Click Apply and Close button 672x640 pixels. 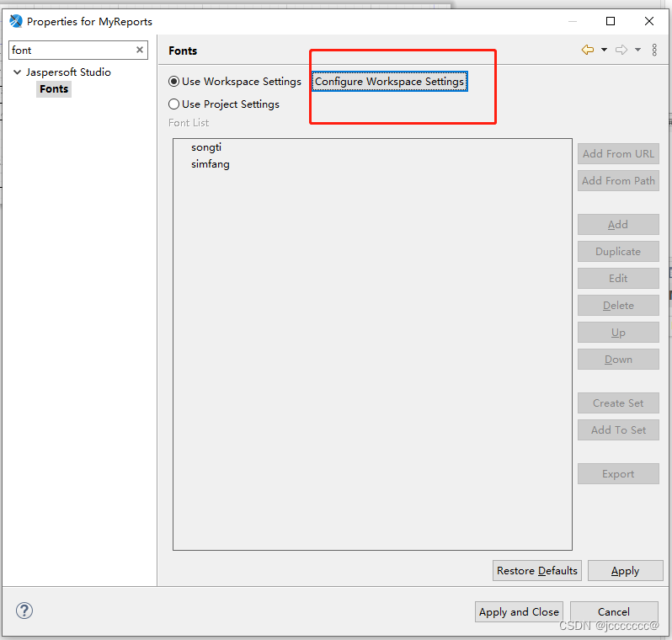pos(519,611)
